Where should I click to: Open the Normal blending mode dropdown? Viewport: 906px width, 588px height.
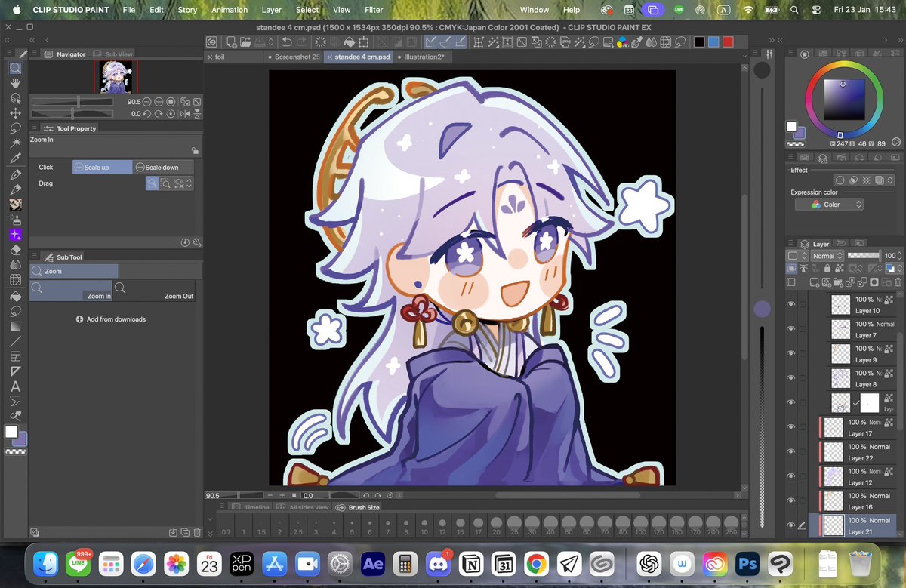point(828,256)
